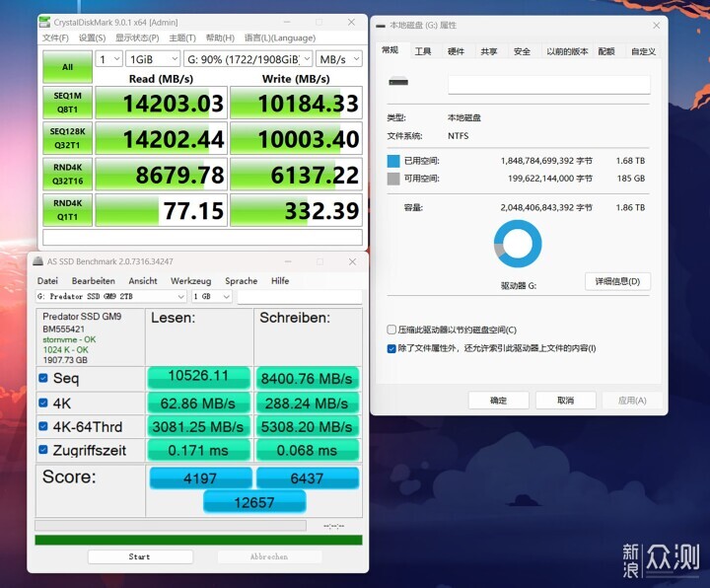Open the Sprache menu in AS SSD
The width and height of the screenshot is (710, 588).
tap(241, 281)
